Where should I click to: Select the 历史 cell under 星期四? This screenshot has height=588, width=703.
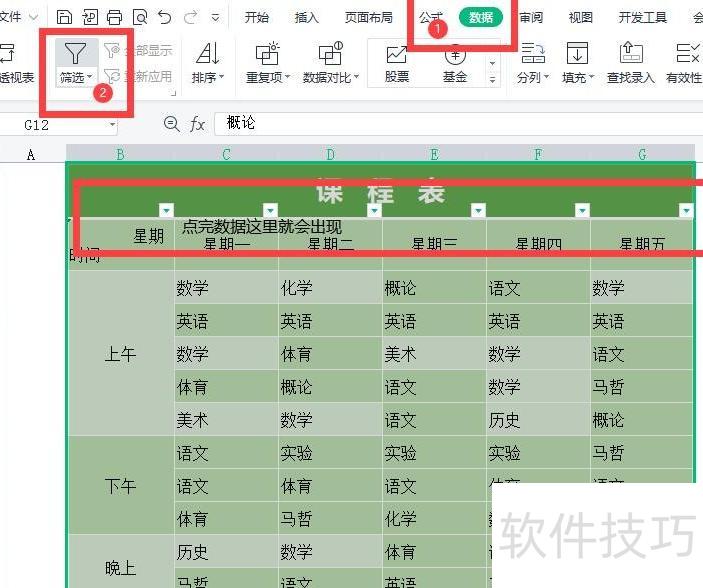click(x=538, y=419)
